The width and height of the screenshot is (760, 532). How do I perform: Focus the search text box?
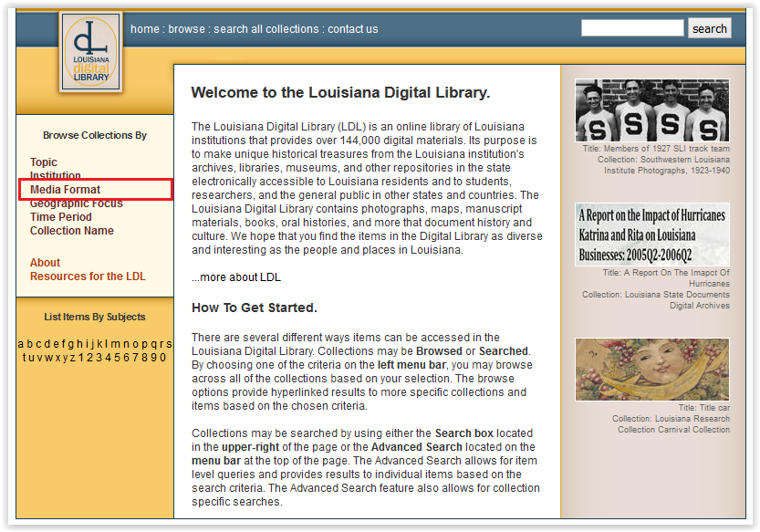click(632, 28)
